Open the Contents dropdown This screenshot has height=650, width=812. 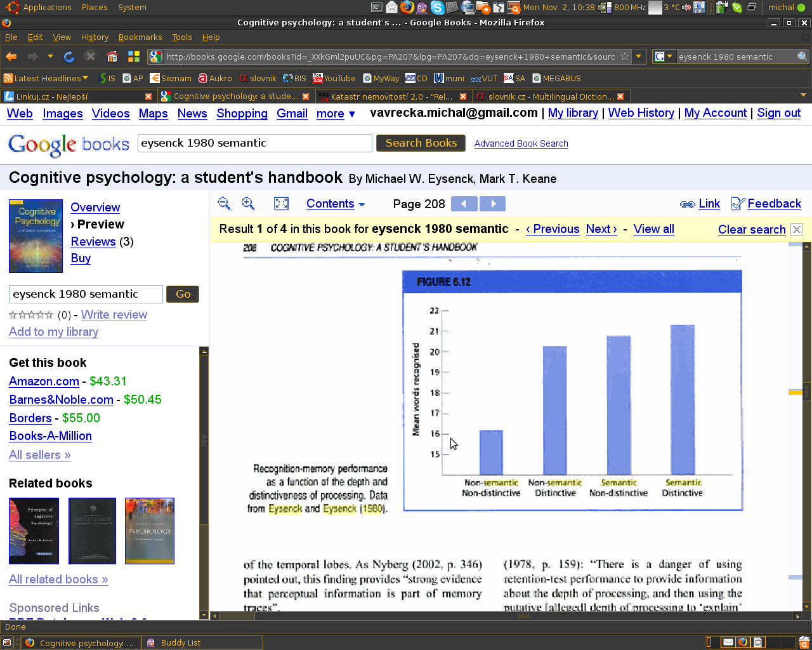(x=336, y=204)
